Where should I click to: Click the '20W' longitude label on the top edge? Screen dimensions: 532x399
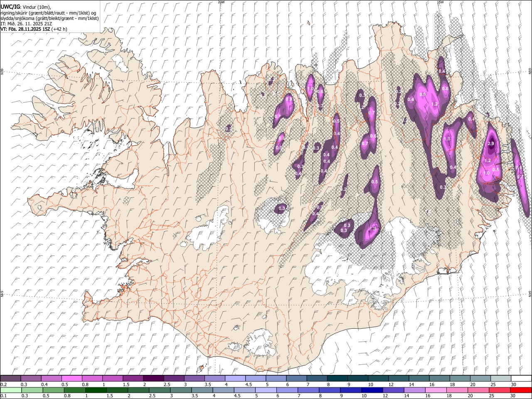(221, 2)
